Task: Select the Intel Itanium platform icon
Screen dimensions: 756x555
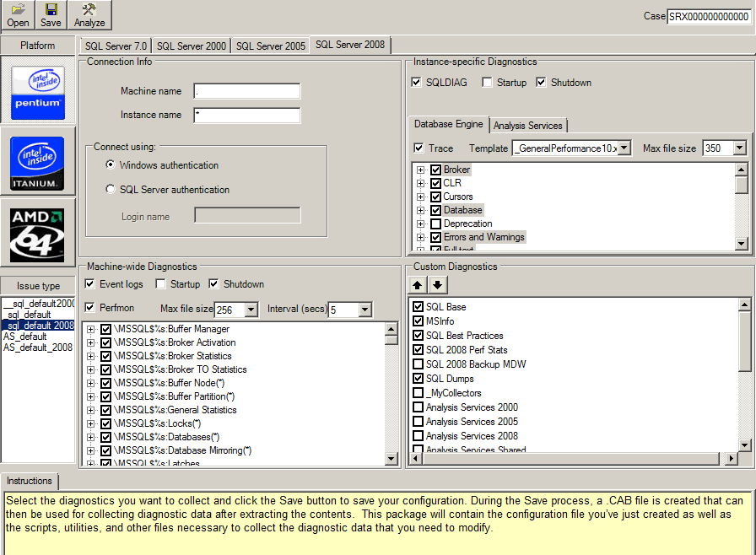Action: (x=37, y=162)
